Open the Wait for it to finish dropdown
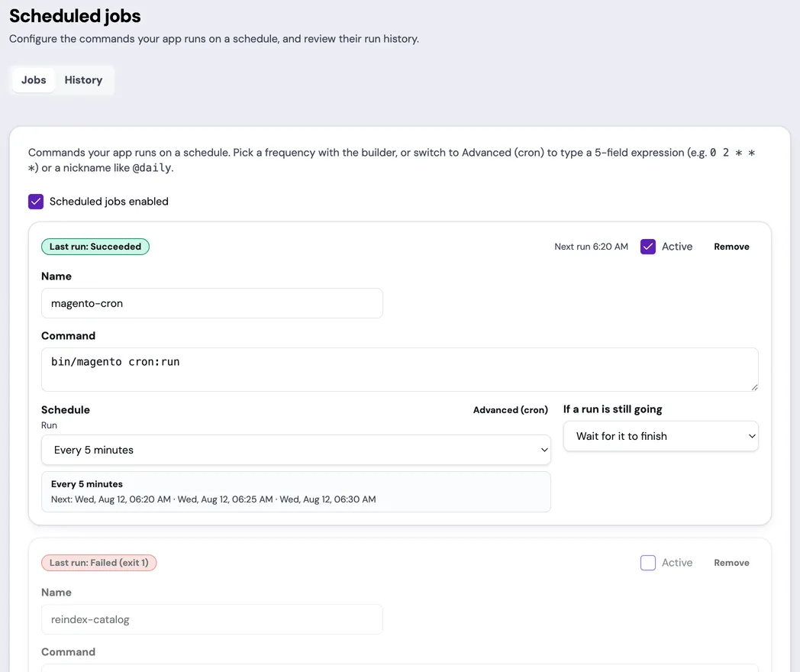This screenshot has width=800, height=672. tap(661, 436)
